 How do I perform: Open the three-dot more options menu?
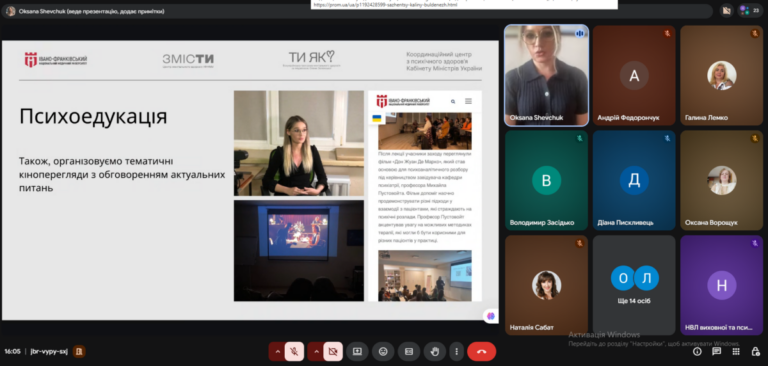pyautogui.click(x=456, y=351)
